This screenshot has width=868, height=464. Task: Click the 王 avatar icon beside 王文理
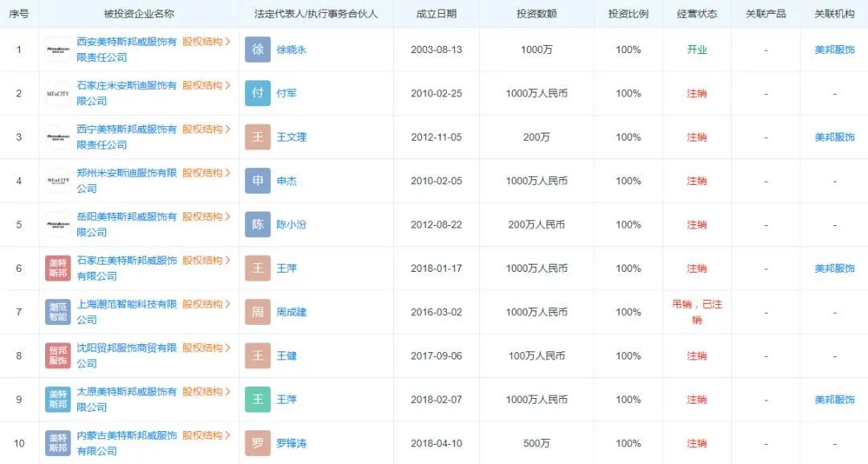pyautogui.click(x=257, y=137)
